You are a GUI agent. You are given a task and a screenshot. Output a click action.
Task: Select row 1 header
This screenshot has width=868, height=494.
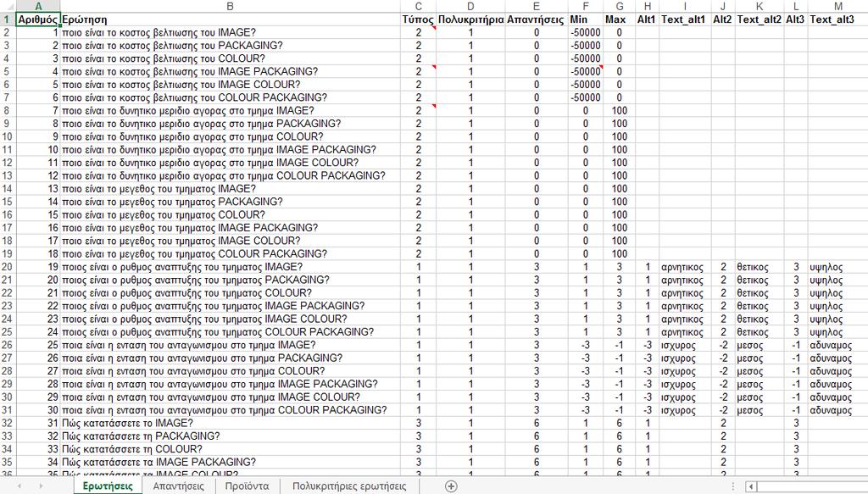pos(8,19)
